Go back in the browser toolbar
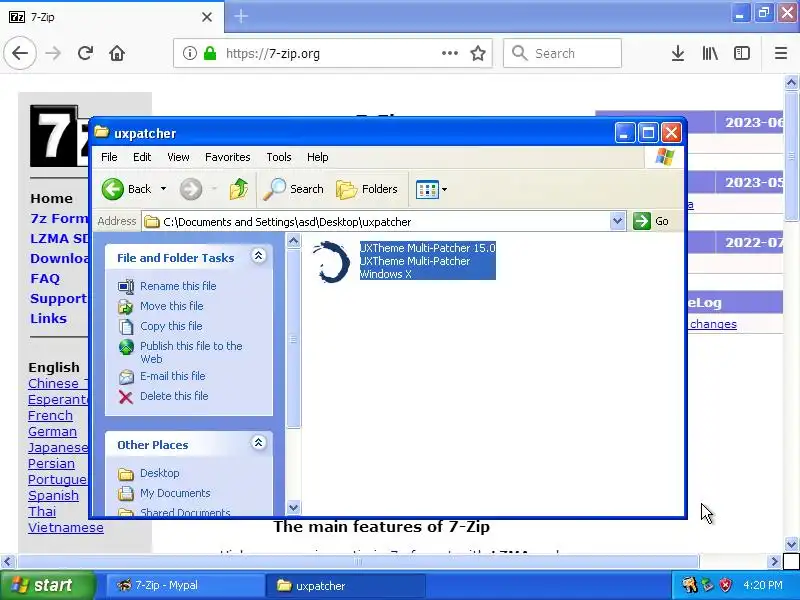 pos(20,53)
